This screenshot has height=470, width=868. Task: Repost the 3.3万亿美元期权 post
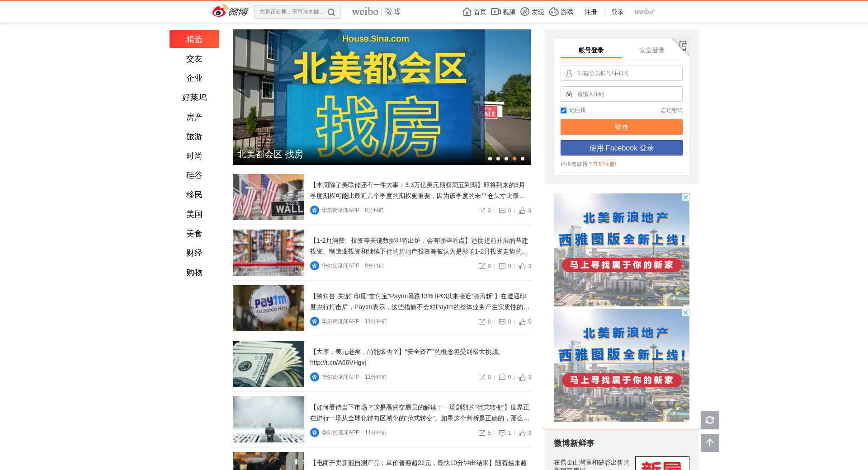coord(485,211)
